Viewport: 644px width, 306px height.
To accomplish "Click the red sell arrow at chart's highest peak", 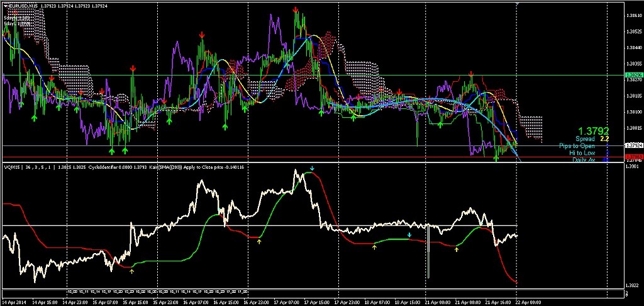I will point(296,9).
